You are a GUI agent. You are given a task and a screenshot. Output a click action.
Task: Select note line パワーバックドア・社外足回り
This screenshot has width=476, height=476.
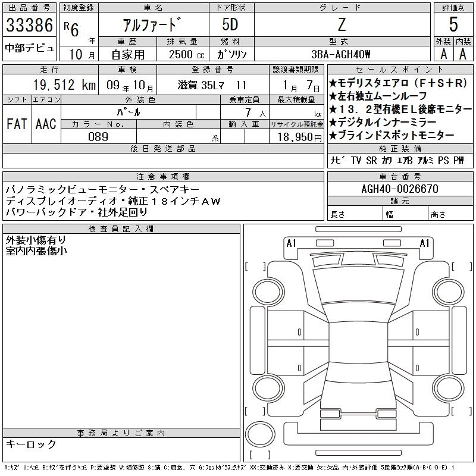(77, 212)
